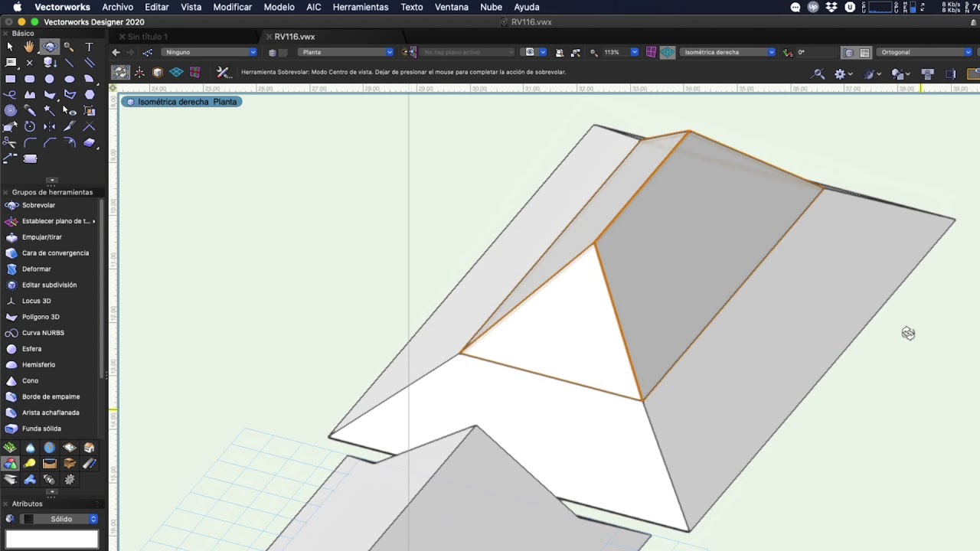Toggle the Flyover object center mode
980x551 pixels.
pyautogui.click(x=158, y=72)
